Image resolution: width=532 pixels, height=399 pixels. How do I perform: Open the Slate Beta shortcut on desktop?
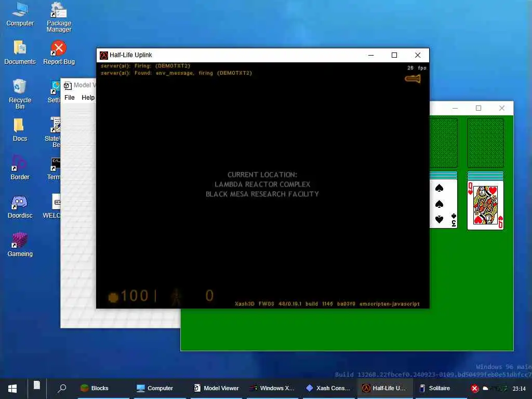click(x=54, y=132)
